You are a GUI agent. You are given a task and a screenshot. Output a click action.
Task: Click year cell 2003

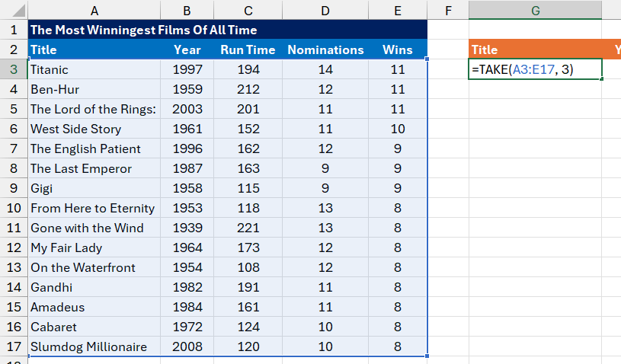point(187,109)
